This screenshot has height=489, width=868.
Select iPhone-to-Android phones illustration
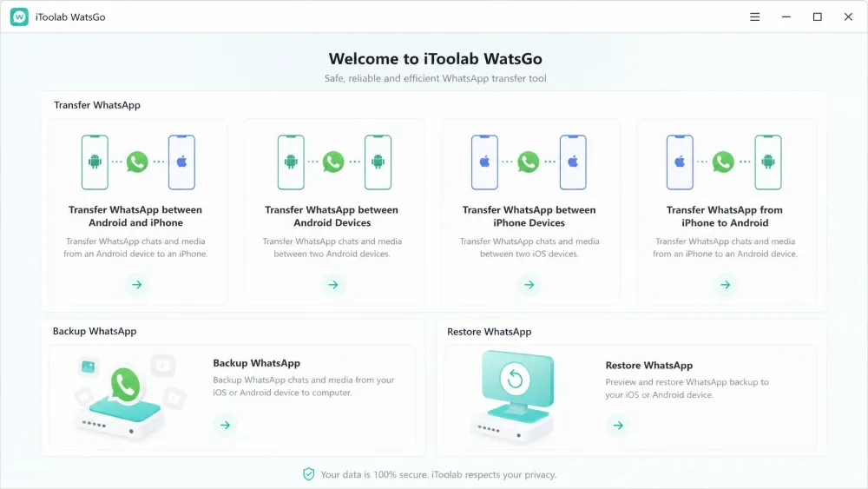[724, 162]
